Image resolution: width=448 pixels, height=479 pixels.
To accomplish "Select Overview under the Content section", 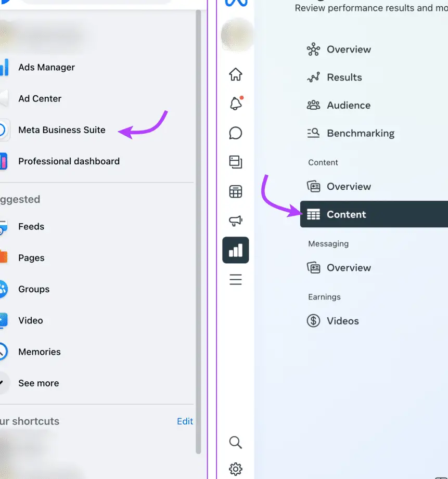I will click(x=349, y=186).
